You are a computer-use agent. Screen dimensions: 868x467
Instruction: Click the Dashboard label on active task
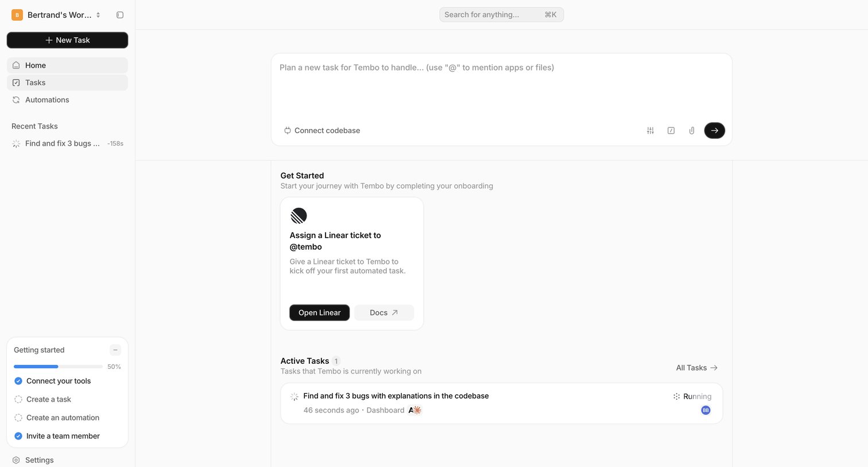[x=385, y=410]
